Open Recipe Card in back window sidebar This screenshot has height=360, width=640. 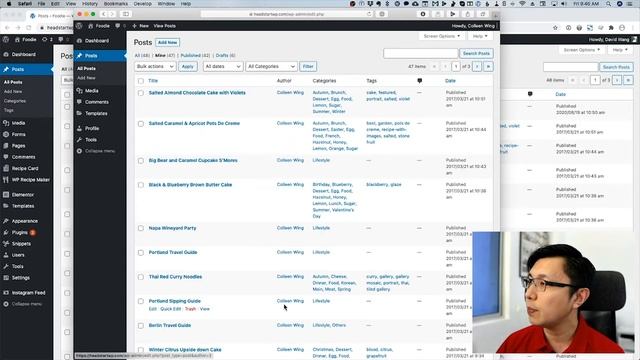[x=25, y=168]
